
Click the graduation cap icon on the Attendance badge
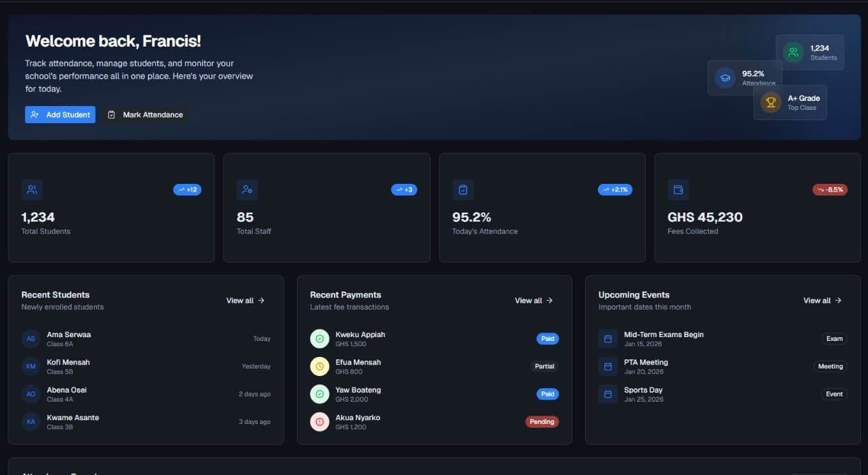(725, 77)
